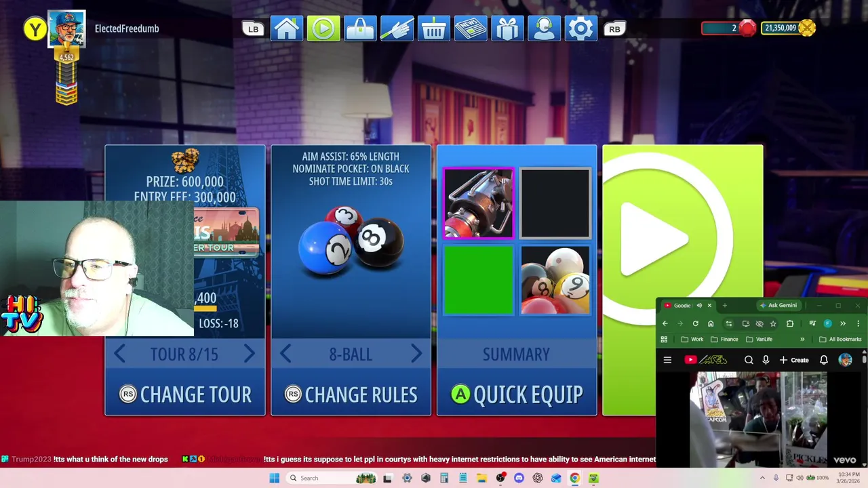Open the bookmarks bar apps grid icon
This screenshot has height=488, width=868.
tap(664, 339)
